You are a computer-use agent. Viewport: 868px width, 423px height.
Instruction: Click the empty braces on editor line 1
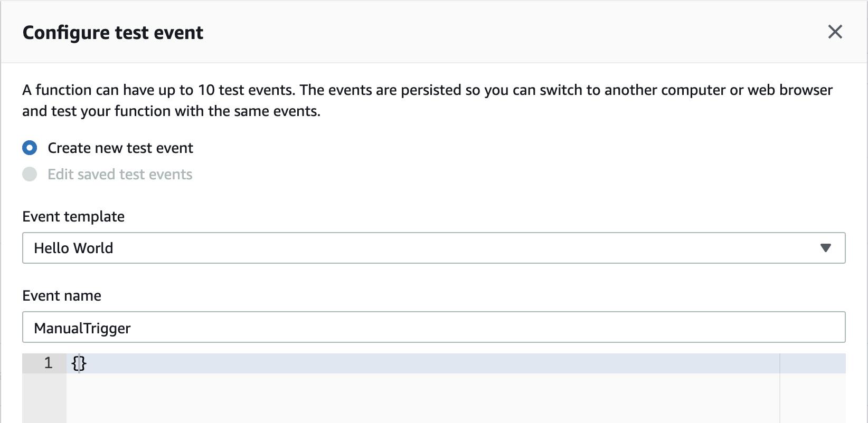pyautogui.click(x=79, y=363)
